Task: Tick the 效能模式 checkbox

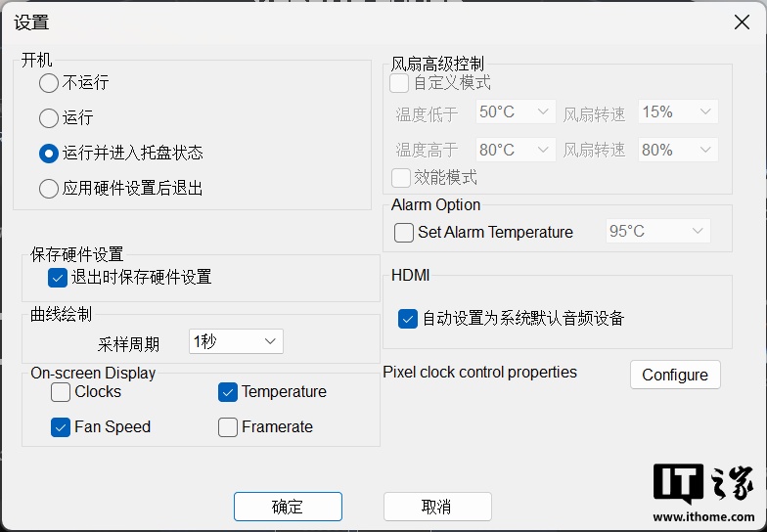Action: tap(400, 178)
